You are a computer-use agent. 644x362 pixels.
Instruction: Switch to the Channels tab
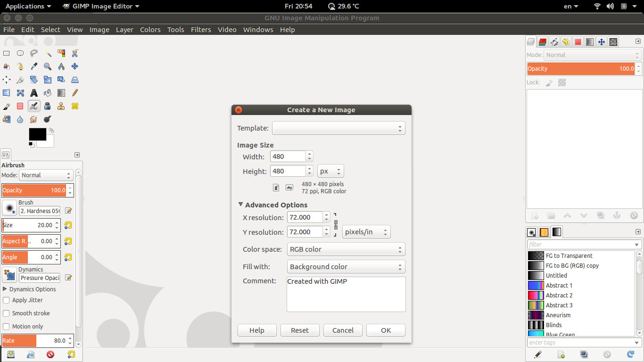pyautogui.click(x=543, y=41)
